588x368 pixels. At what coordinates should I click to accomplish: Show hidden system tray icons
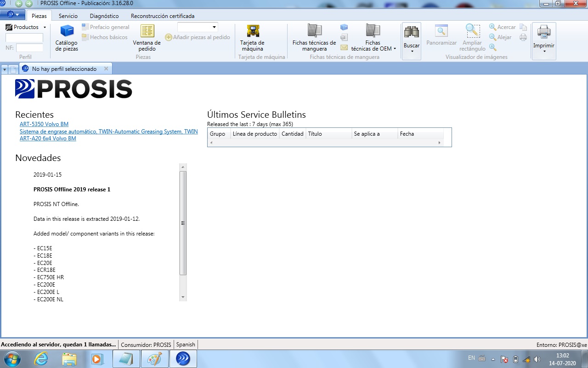(x=493, y=359)
